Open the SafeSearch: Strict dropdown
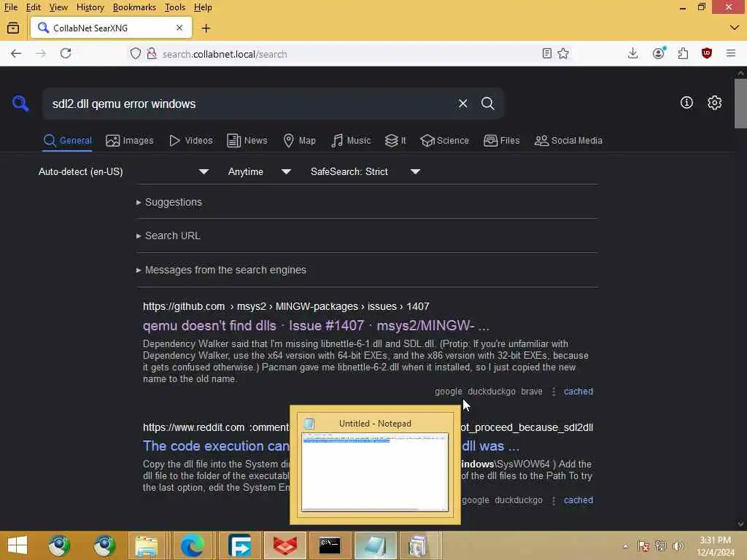Screen dimensions: 747x560 click(x=365, y=171)
